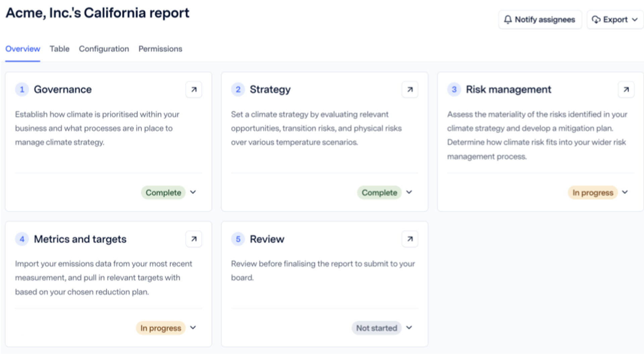Expand the Risk management status chevron

625,192
